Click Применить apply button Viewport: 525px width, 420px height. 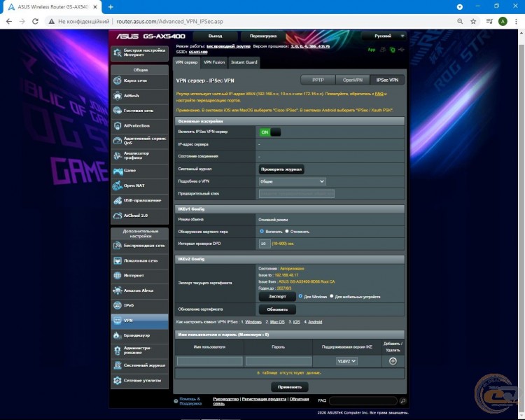point(290,387)
